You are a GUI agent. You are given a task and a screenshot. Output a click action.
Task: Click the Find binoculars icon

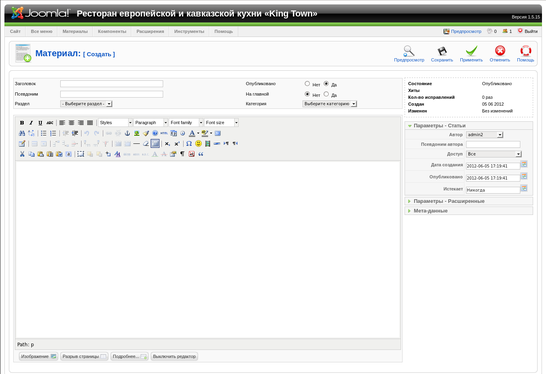[22, 133]
